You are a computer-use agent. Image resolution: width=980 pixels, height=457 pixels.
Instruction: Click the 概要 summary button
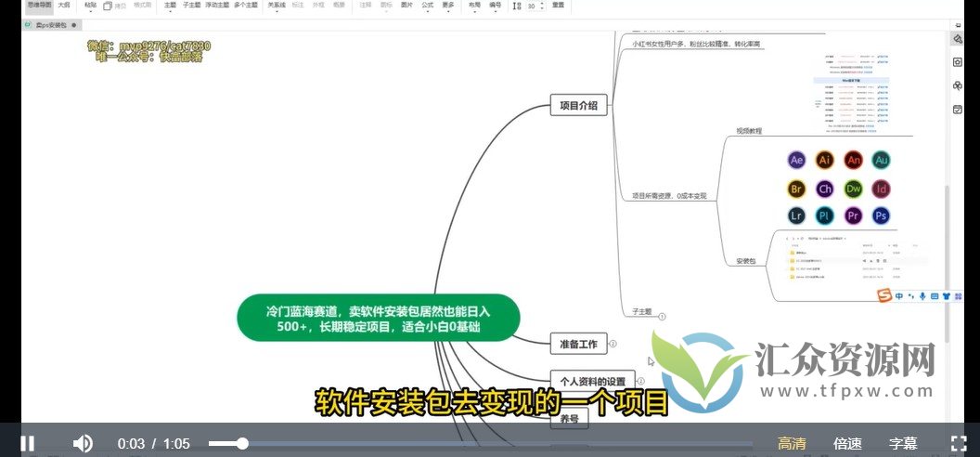(339, 5)
